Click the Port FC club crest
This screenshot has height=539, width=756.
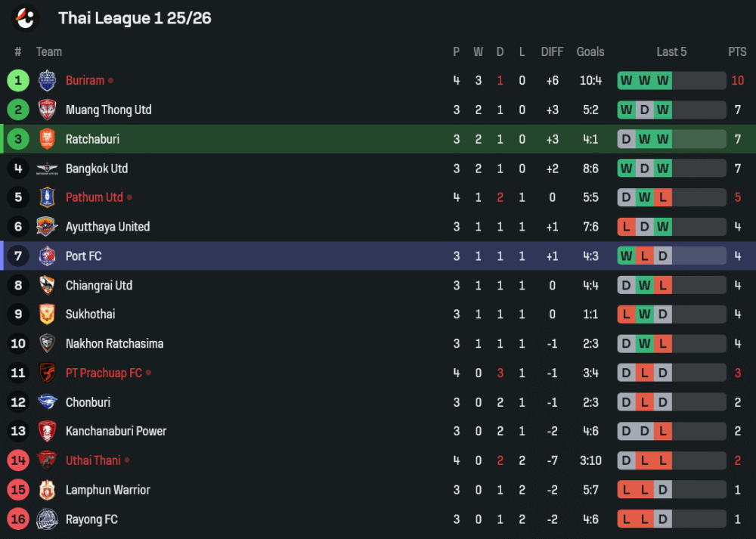(47, 256)
